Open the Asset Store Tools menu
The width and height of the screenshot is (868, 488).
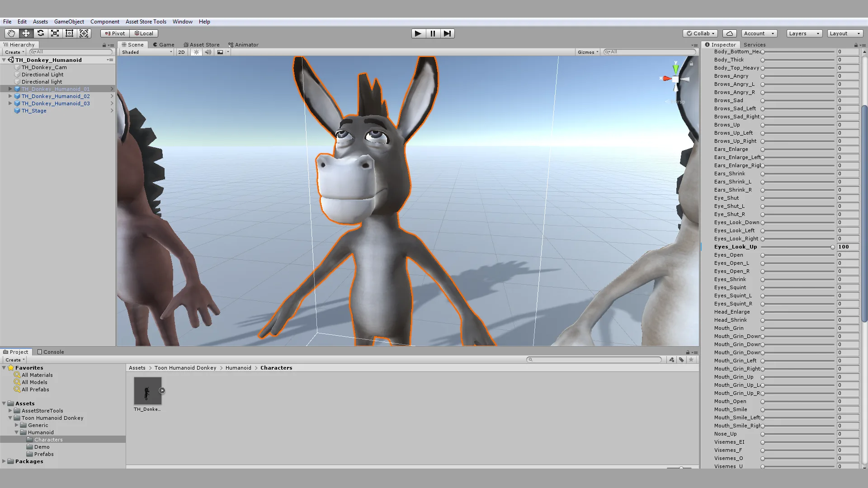click(x=146, y=21)
